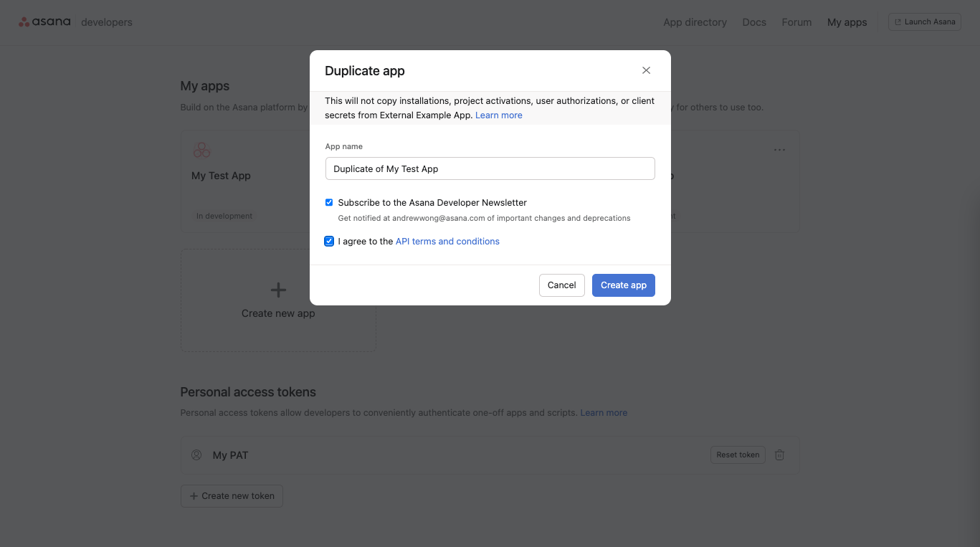Click the My apps section heading
This screenshot has width=980, height=547.
205,86
